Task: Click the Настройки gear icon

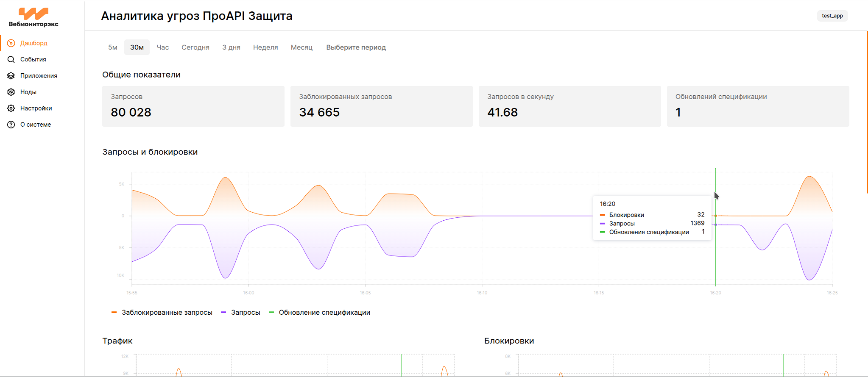Action: [x=11, y=108]
